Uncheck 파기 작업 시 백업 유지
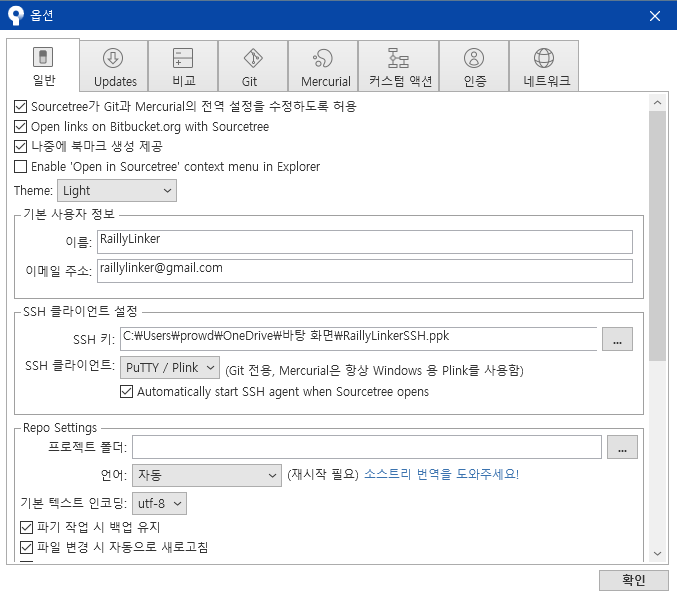The image size is (677, 598). point(26,527)
